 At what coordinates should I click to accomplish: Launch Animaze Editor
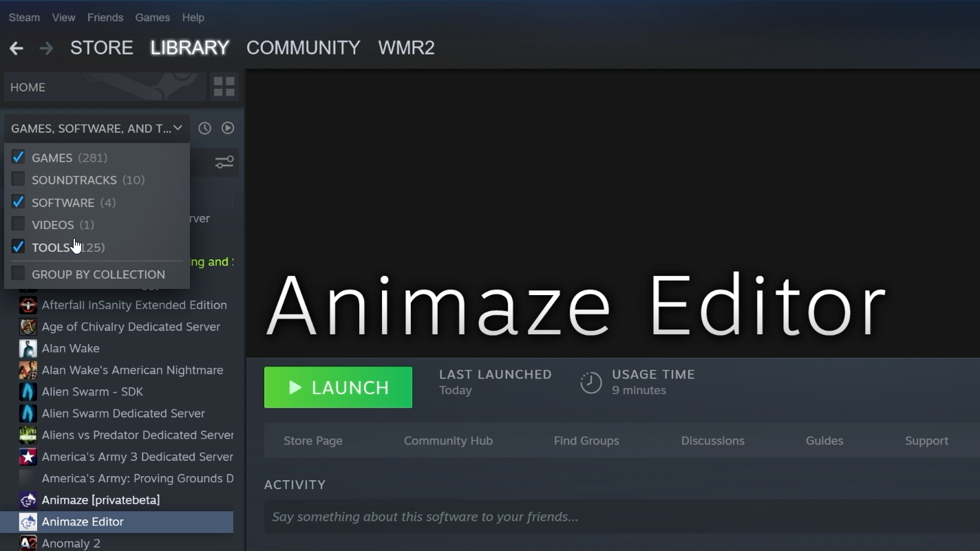coord(338,387)
